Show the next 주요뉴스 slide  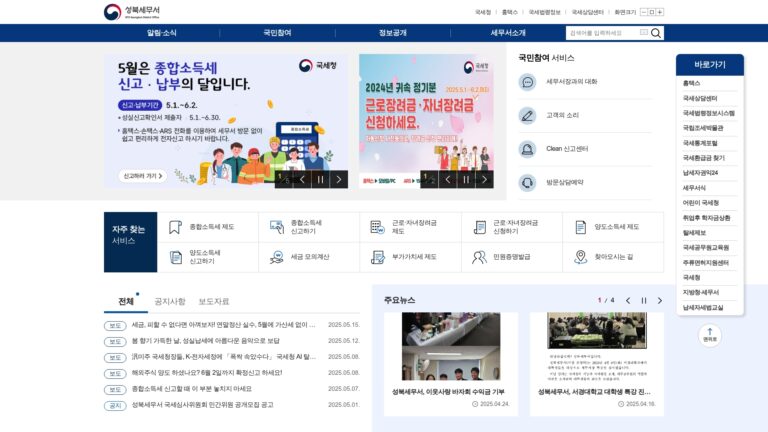point(659,301)
